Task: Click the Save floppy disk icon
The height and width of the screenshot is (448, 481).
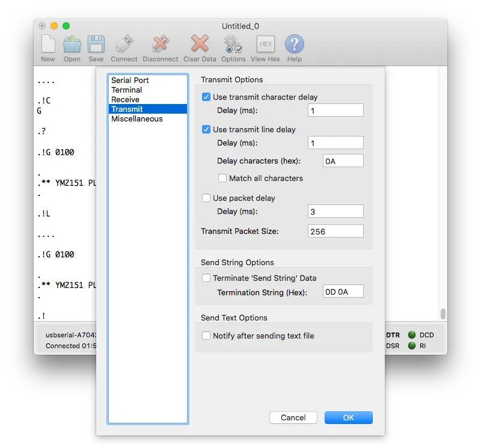Action: tap(96, 44)
